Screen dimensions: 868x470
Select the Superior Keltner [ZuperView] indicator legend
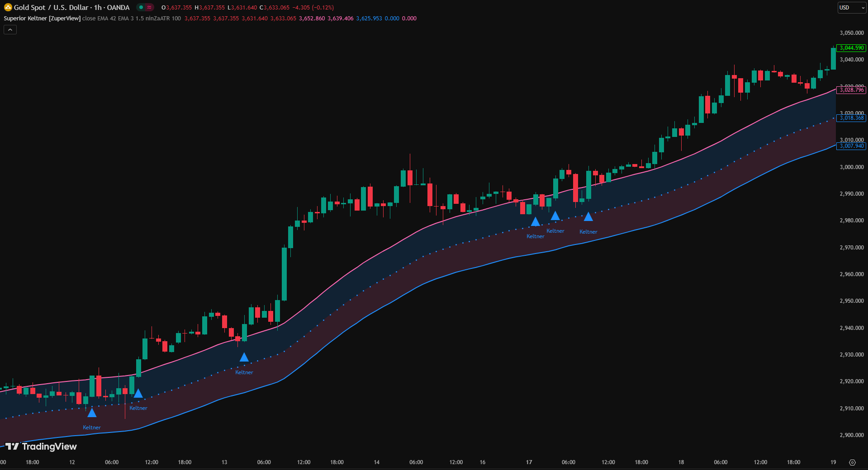click(42, 19)
